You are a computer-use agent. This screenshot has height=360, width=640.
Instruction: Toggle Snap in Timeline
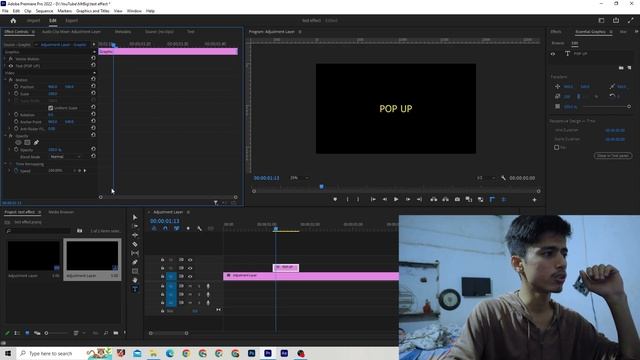pos(165,229)
